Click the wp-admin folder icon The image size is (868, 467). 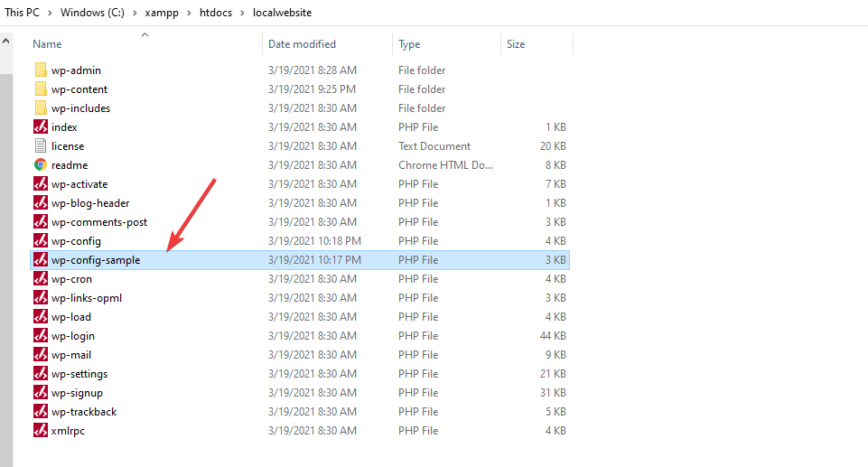[41, 70]
